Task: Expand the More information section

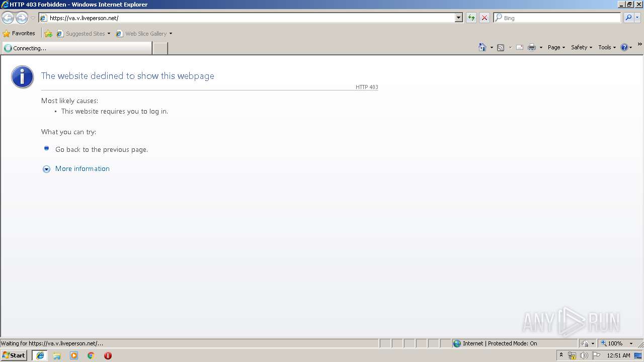Action: coord(46,169)
